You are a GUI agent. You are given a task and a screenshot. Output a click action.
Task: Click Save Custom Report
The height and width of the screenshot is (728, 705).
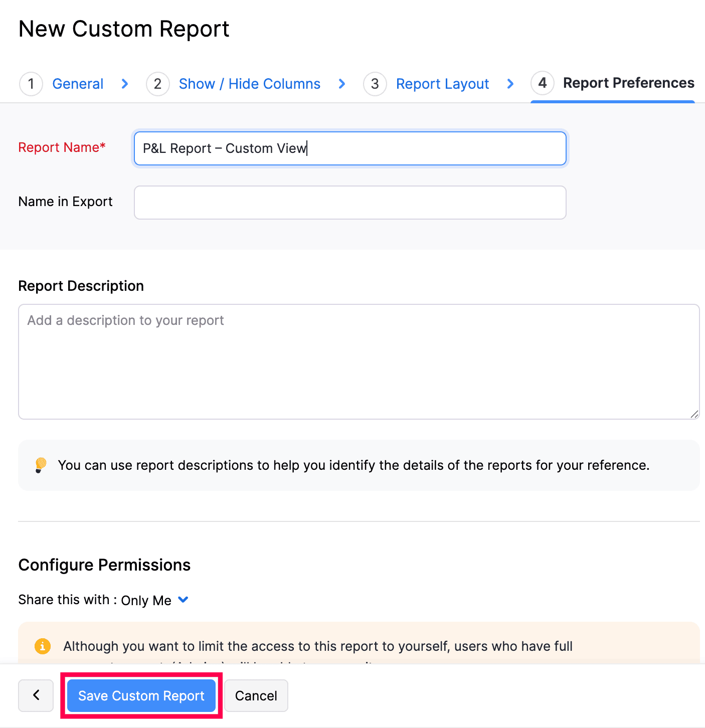point(141,695)
